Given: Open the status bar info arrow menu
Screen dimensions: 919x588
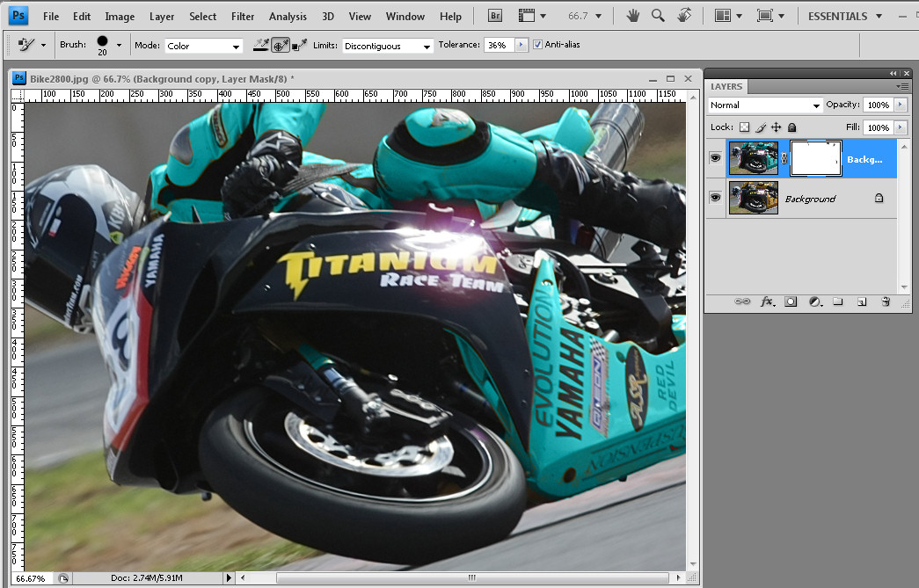Looking at the screenshot, I should [229, 578].
